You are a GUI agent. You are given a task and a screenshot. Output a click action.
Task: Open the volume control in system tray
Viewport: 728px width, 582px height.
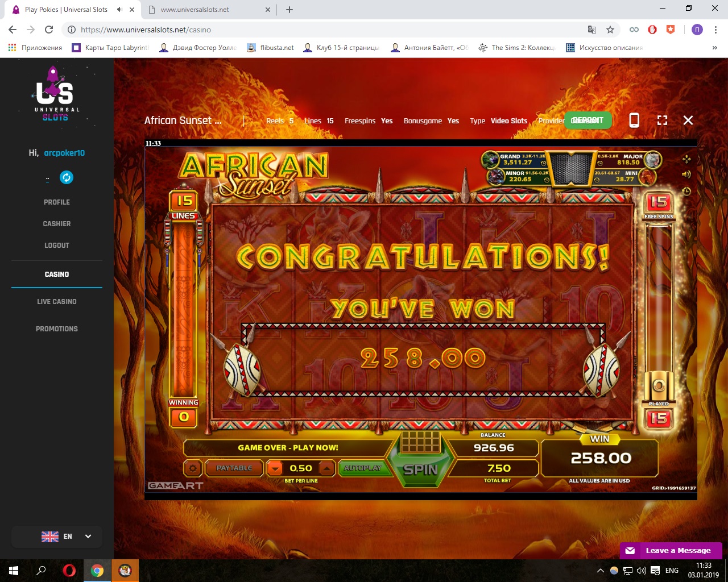pyautogui.click(x=642, y=571)
